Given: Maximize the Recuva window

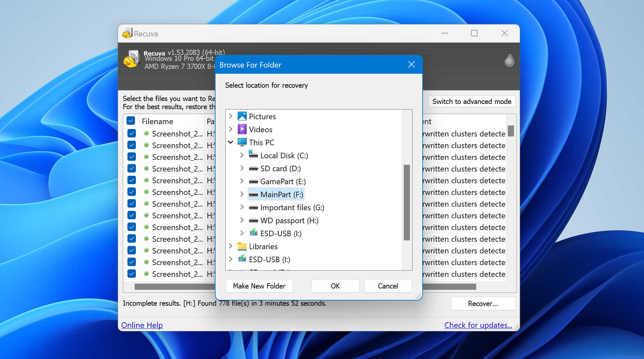Looking at the screenshot, I should 474,33.
